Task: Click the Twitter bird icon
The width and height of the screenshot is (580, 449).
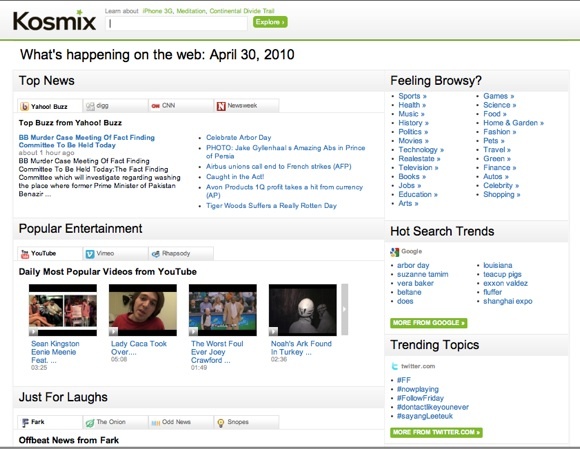Action: click(395, 366)
